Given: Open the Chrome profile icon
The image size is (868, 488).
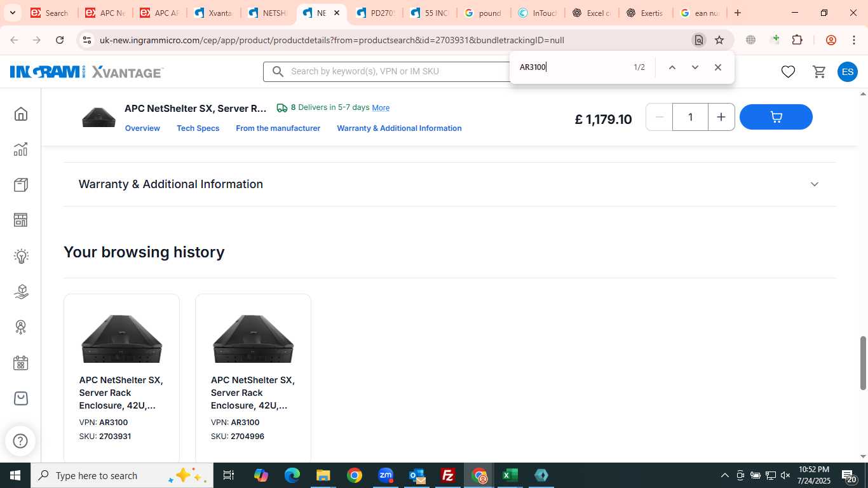Looking at the screenshot, I should pyautogui.click(x=831, y=40).
